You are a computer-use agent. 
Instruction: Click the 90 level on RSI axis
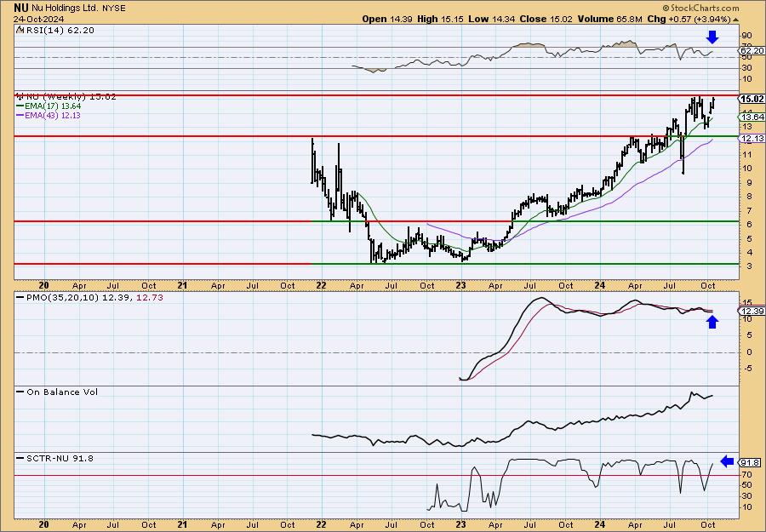click(747, 36)
